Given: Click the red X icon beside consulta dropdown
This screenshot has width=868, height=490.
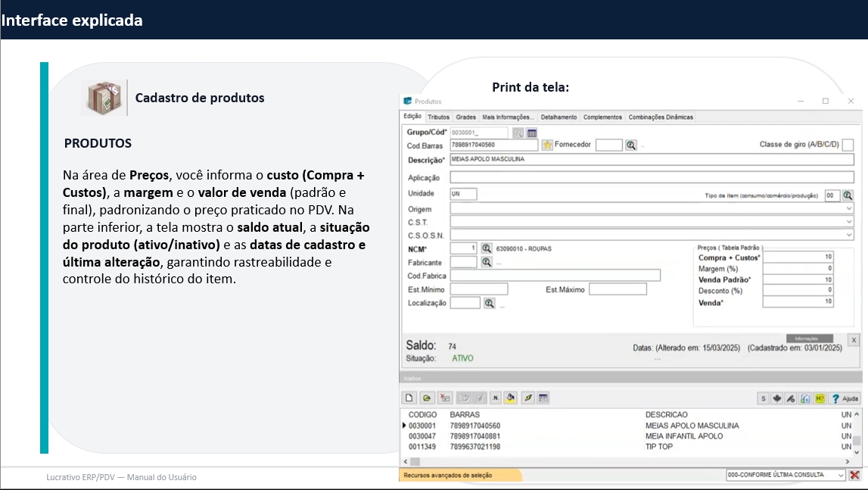Looking at the screenshot, I should 854,475.
